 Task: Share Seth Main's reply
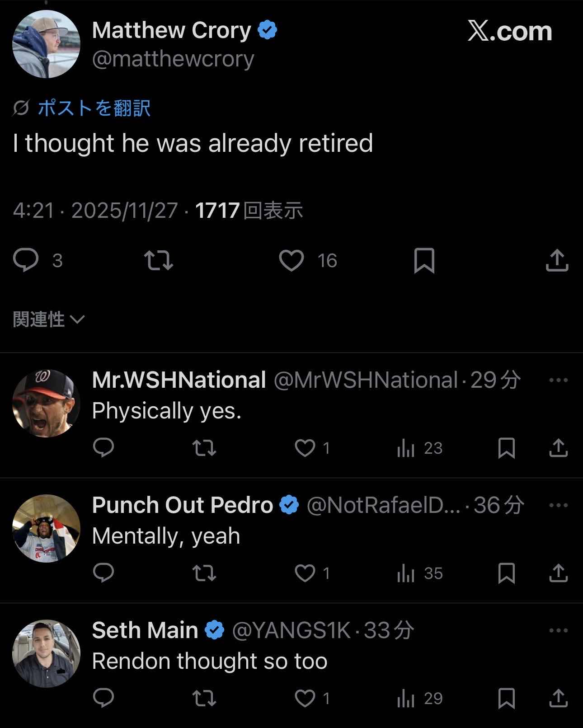pos(558,698)
